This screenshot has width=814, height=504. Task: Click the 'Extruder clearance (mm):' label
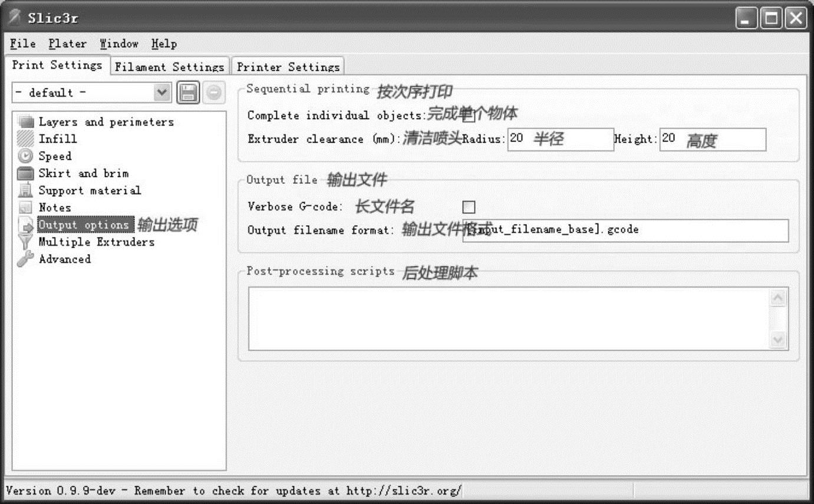(x=324, y=139)
